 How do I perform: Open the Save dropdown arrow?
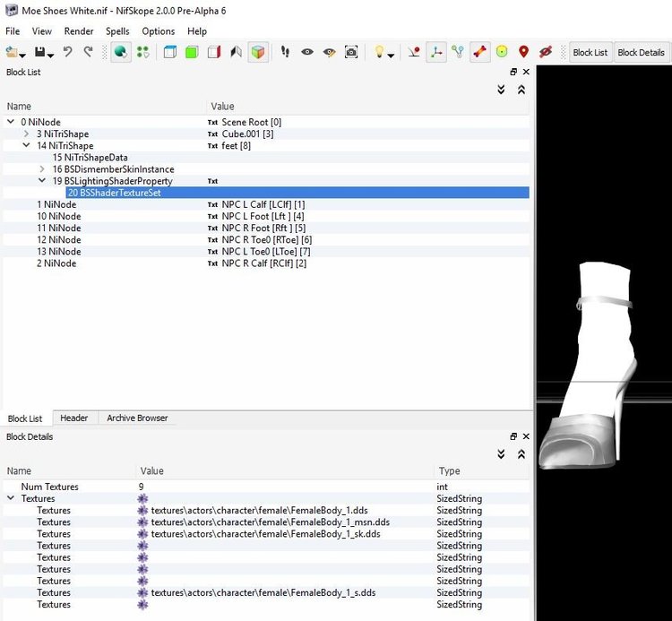click(x=50, y=56)
